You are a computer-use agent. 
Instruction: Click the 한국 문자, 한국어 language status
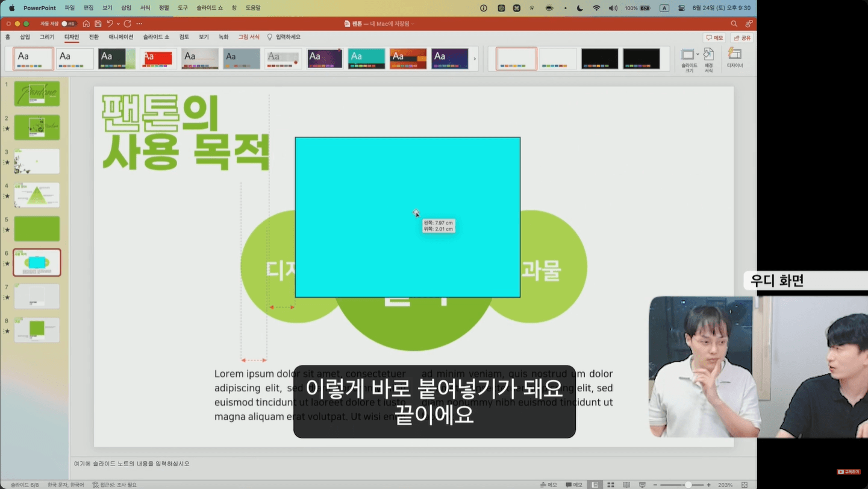coord(66,485)
